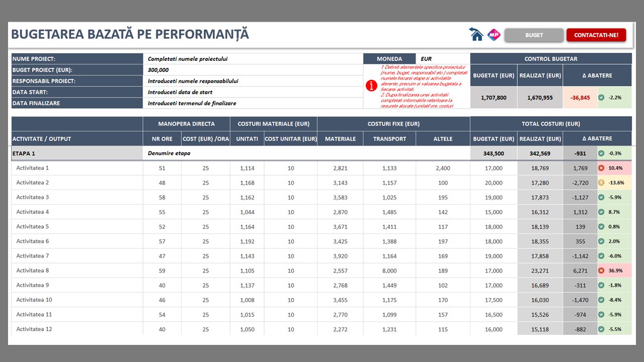Click the green check icon beside -2.2% in Control Bugetar

point(601,98)
